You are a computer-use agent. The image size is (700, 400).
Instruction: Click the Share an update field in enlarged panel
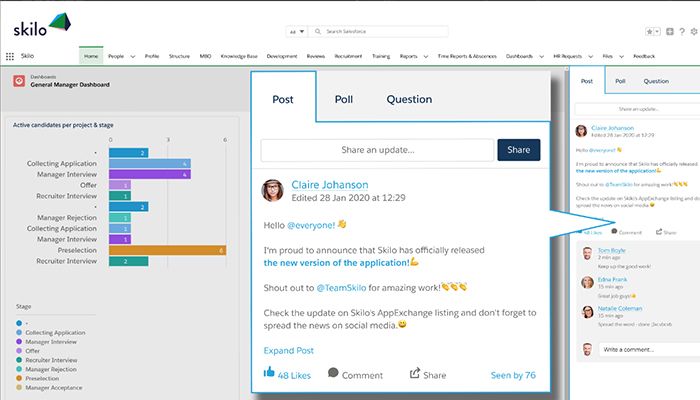[378, 150]
